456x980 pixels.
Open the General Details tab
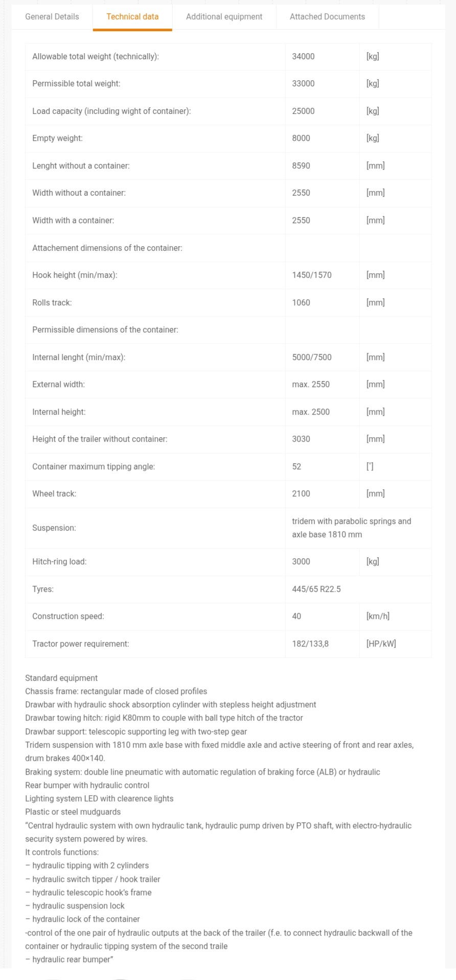pyautogui.click(x=52, y=17)
